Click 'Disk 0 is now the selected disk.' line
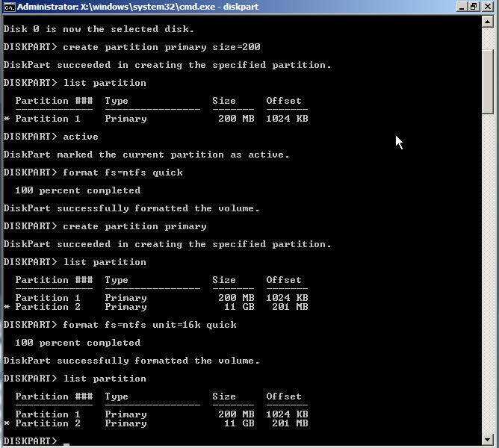499x448 pixels. [99, 29]
